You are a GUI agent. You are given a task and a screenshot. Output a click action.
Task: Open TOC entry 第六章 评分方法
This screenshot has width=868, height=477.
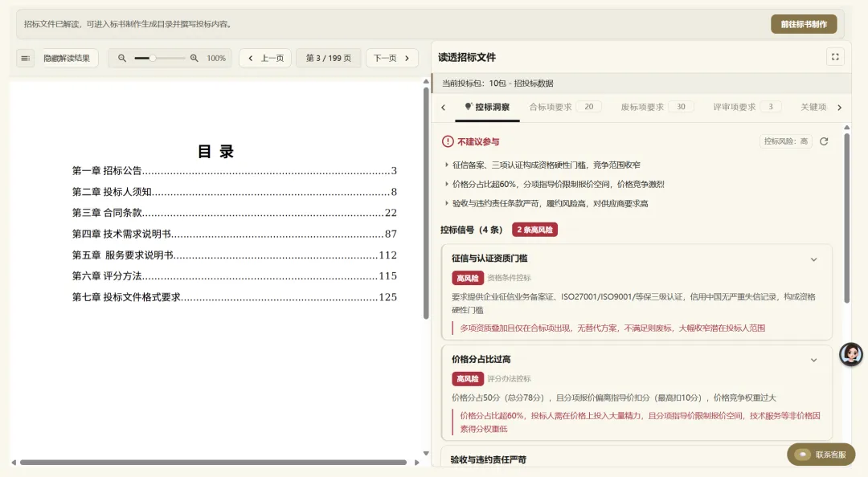234,275
